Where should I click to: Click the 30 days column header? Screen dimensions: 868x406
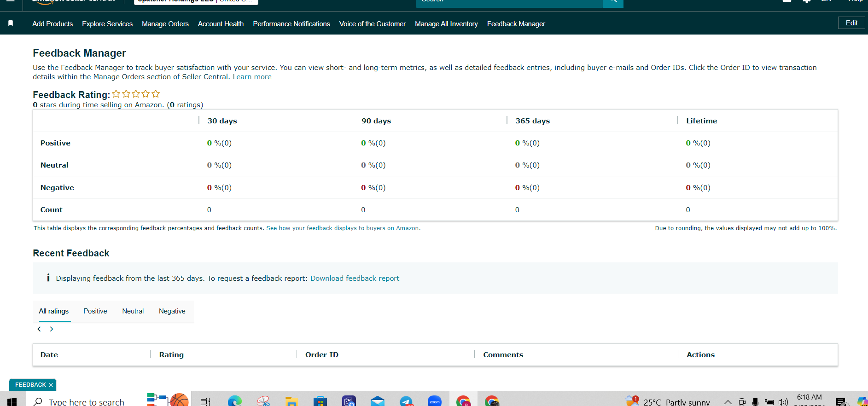point(222,121)
